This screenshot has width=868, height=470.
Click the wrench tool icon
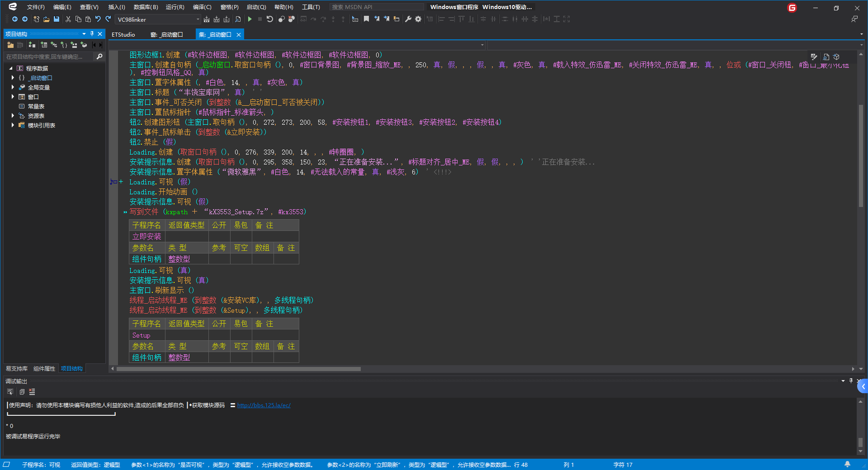click(x=408, y=19)
